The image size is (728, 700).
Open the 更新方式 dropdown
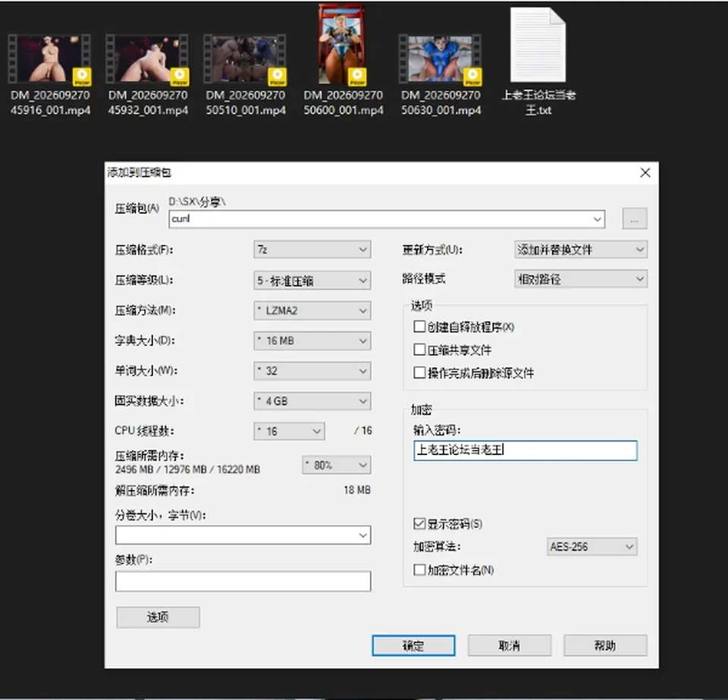click(x=580, y=250)
